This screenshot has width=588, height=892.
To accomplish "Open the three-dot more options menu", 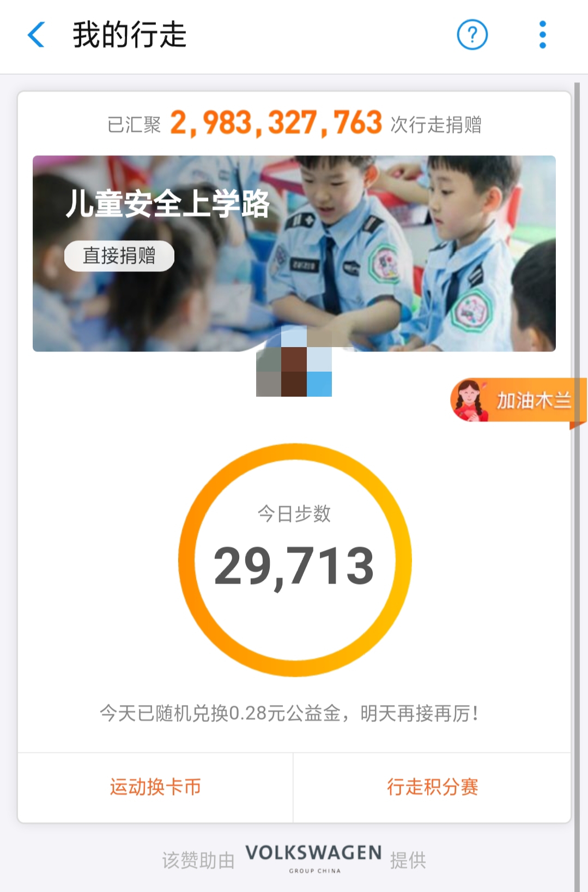I will pyautogui.click(x=542, y=35).
